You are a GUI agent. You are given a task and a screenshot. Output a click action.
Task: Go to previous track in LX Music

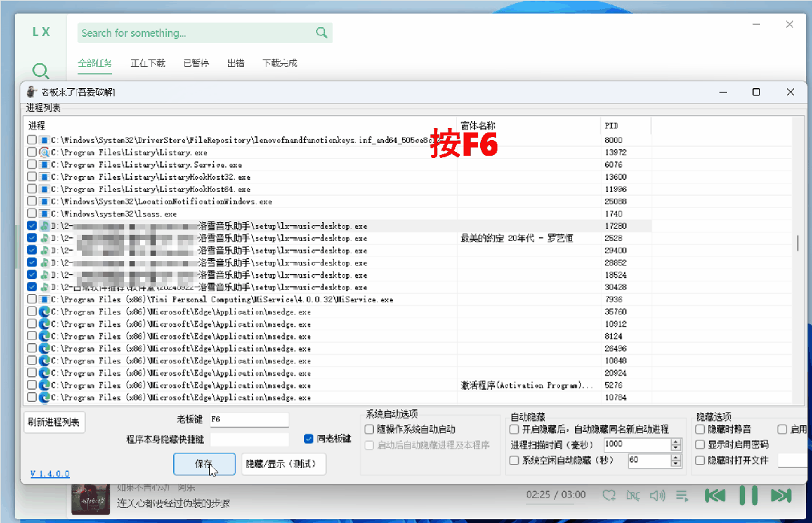point(715,496)
